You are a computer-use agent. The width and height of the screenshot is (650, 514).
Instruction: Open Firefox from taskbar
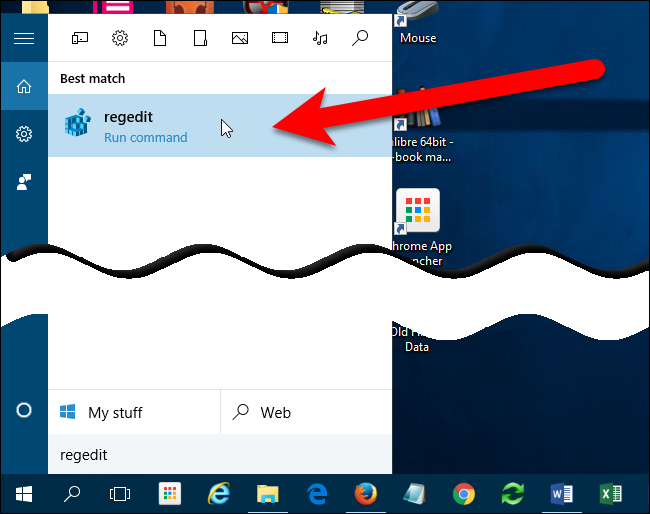(x=366, y=494)
